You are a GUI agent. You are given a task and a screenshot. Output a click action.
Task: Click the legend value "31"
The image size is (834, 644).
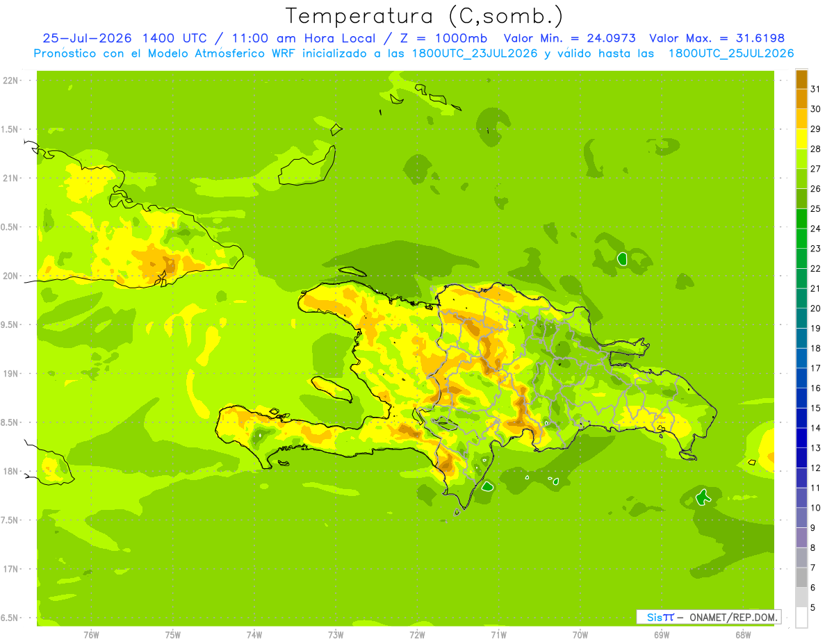pyautogui.click(x=816, y=89)
